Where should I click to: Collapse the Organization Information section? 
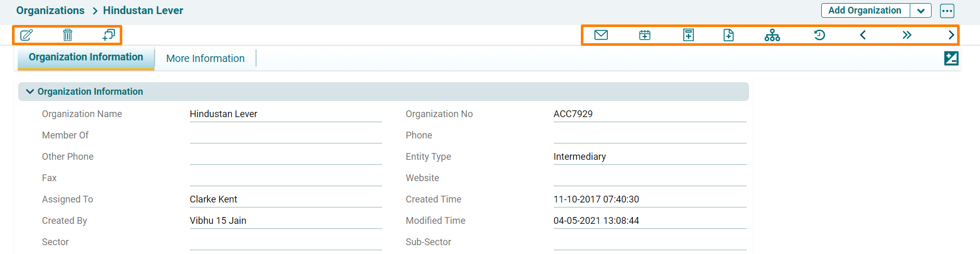pos(30,92)
